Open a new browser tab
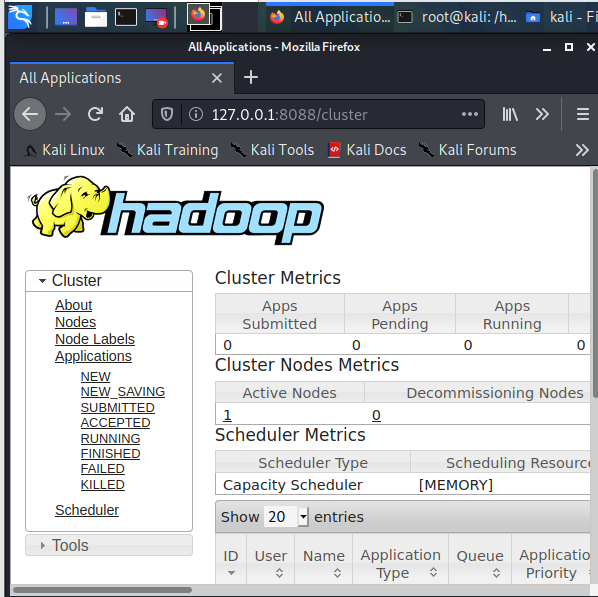 click(x=251, y=77)
